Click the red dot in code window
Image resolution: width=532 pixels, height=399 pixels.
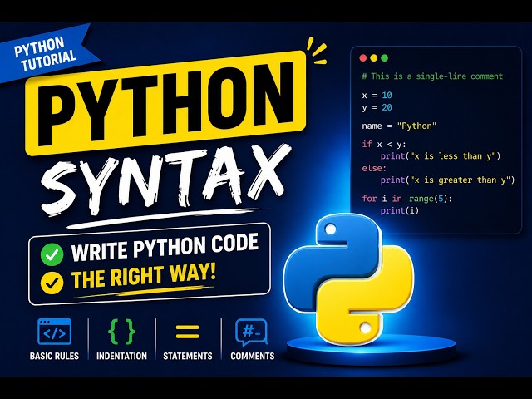click(362, 58)
